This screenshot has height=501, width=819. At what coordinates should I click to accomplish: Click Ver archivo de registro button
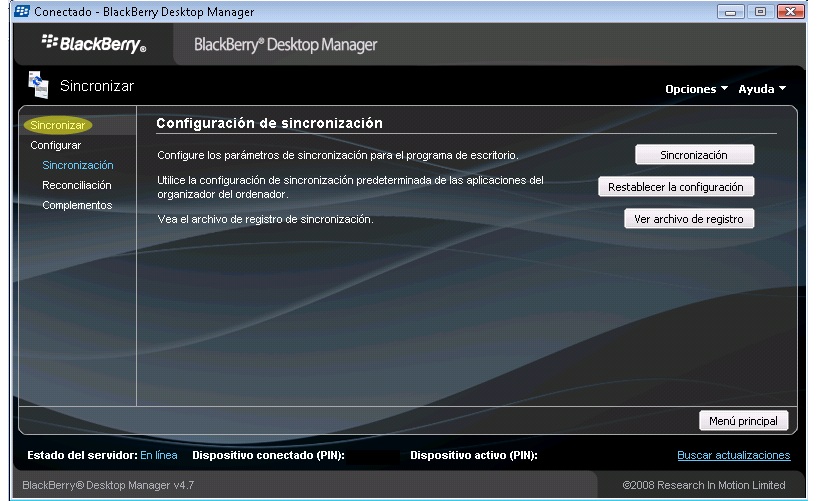[689, 219]
